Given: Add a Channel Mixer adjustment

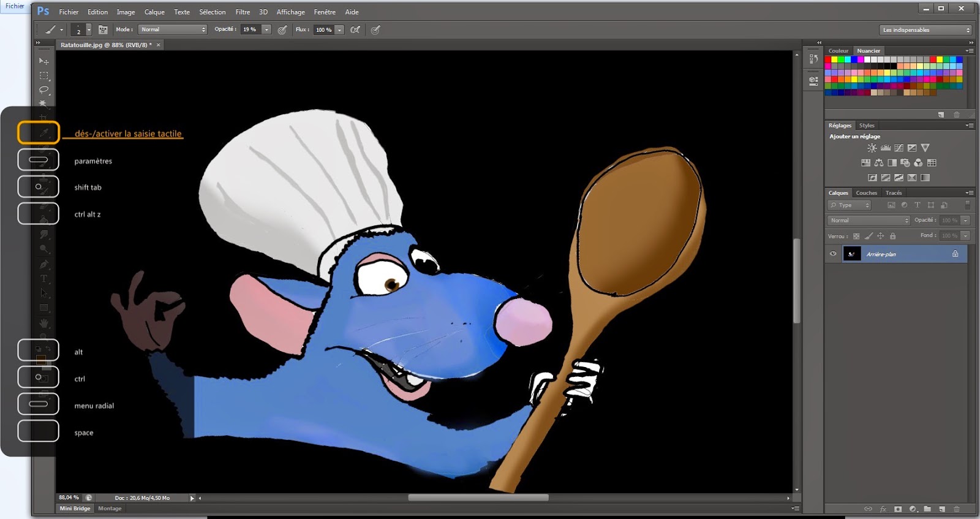Looking at the screenshot, I should click(x=918, y=163).
